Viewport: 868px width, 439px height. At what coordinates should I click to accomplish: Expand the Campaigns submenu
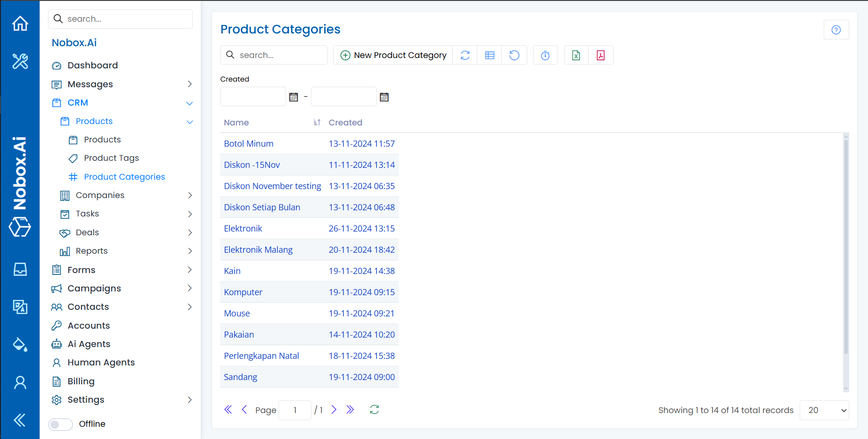(x=189, y=288)
